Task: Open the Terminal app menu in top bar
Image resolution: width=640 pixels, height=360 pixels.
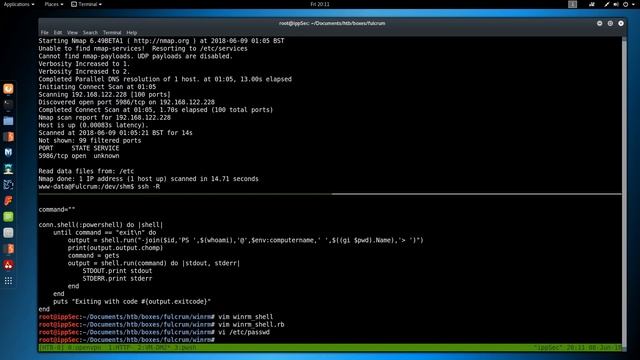Action: tap(87, 4)
